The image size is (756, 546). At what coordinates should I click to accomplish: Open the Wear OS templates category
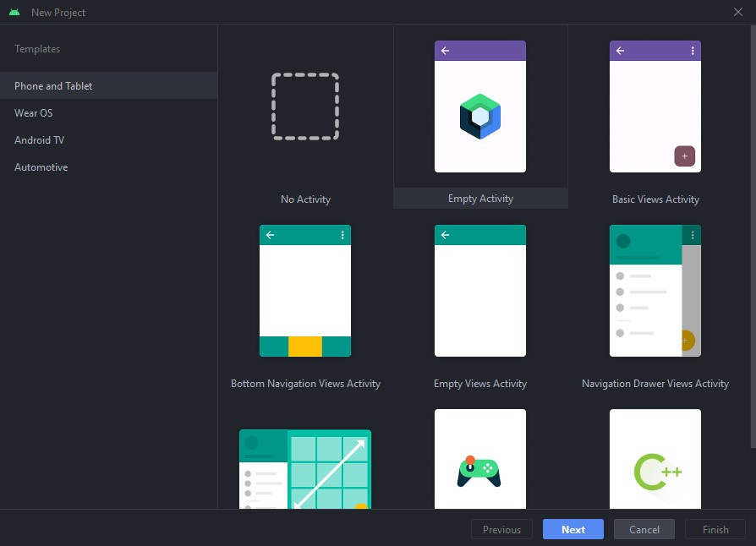34,113
